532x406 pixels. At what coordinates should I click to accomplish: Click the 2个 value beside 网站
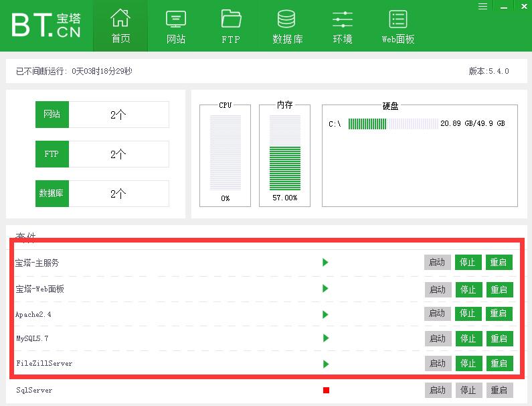click(x=118, y=115)
